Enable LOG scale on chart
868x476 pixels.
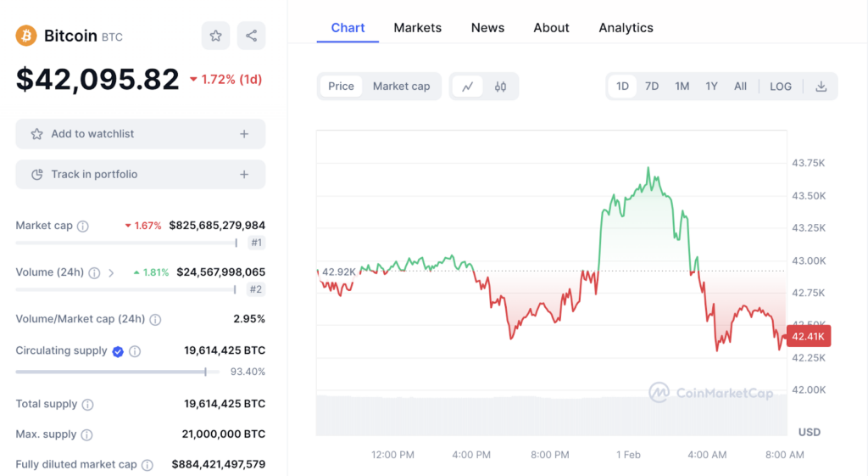point(780,87)
